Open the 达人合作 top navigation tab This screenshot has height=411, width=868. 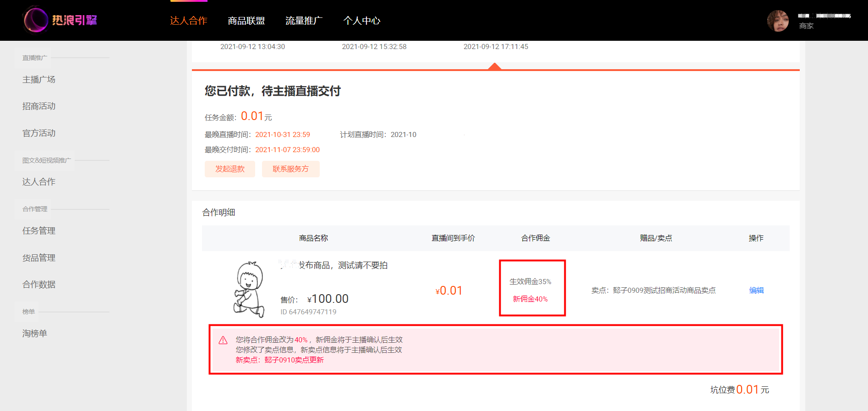189,21
